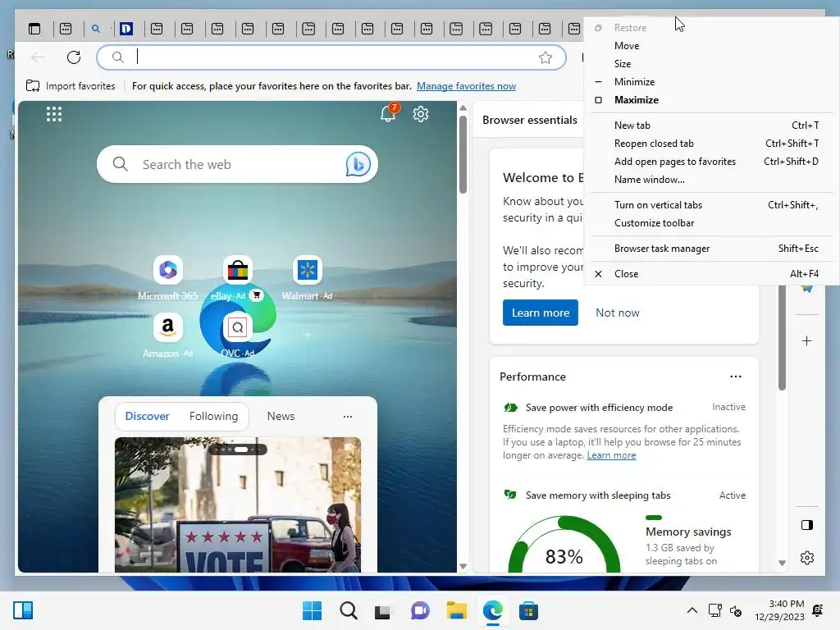Open the tab actions menu icon
840x630 pixels.
click(34, 29)
